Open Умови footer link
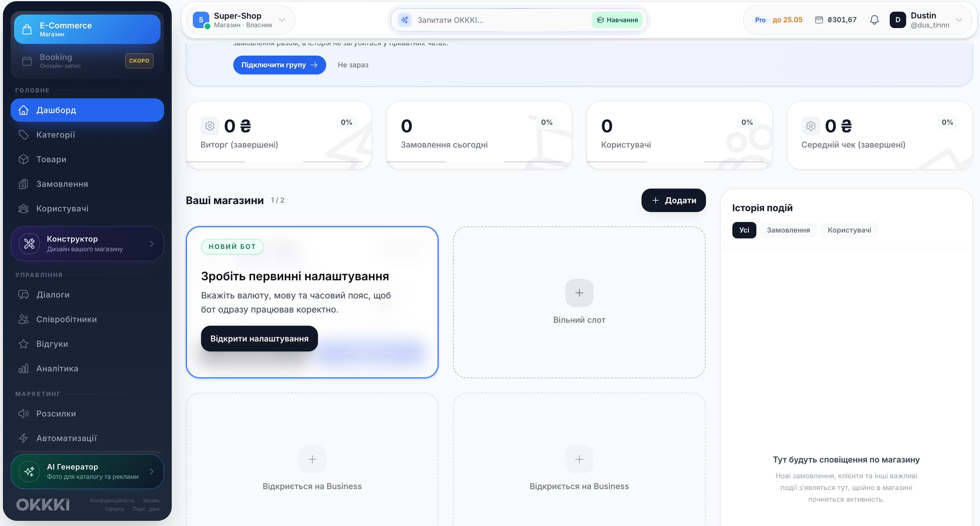The width and height of the screenshot is (980, 526). coord(151,500)
